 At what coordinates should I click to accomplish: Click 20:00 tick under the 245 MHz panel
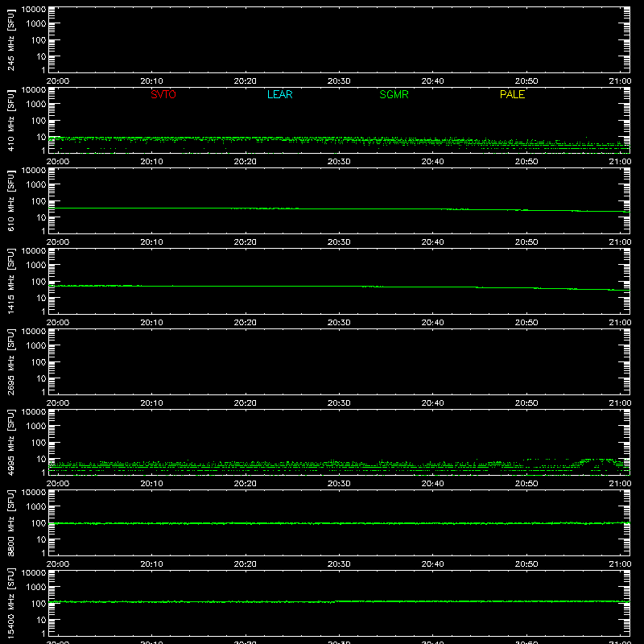(58, 81)
